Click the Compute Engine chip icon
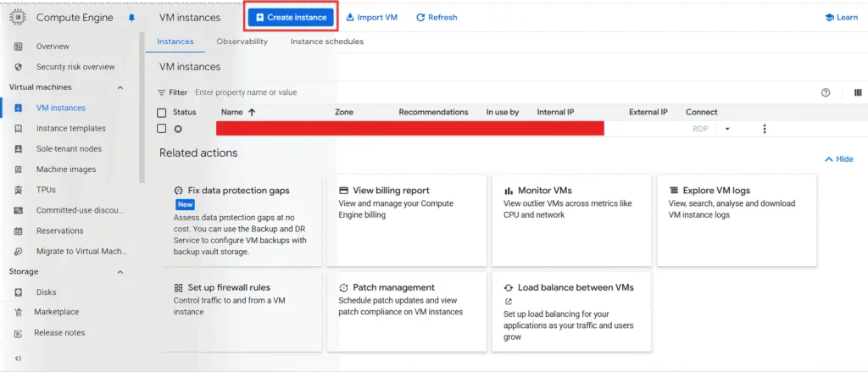The height and width of the screenshot is (372, 868). [x=18, y=18]
